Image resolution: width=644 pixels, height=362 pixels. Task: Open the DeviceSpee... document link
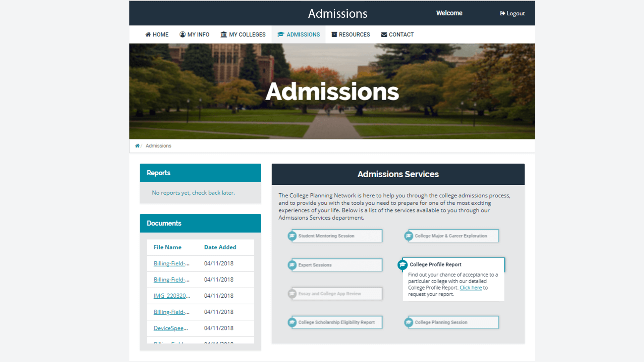(x=171, y=328)
